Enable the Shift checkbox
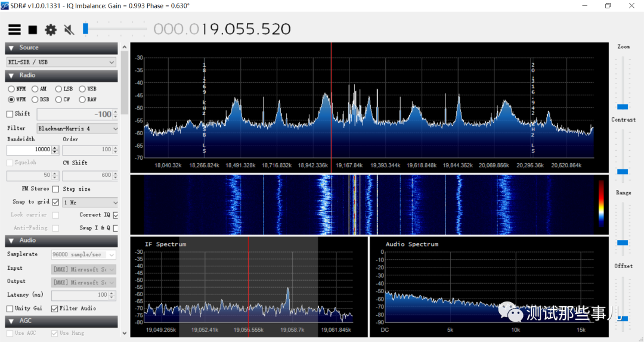644x342 pixels. (10, 114)
